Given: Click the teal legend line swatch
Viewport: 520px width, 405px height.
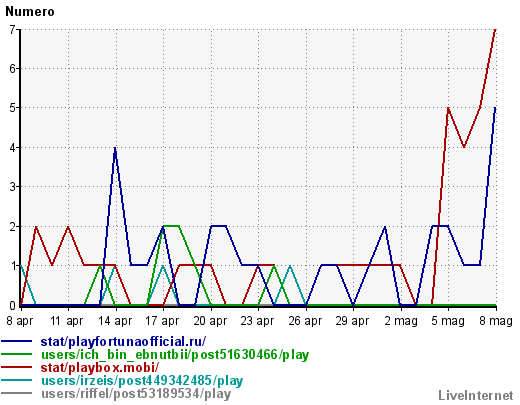Looking at the screenshot, I should pyautogui.click(x=17, y=380).
